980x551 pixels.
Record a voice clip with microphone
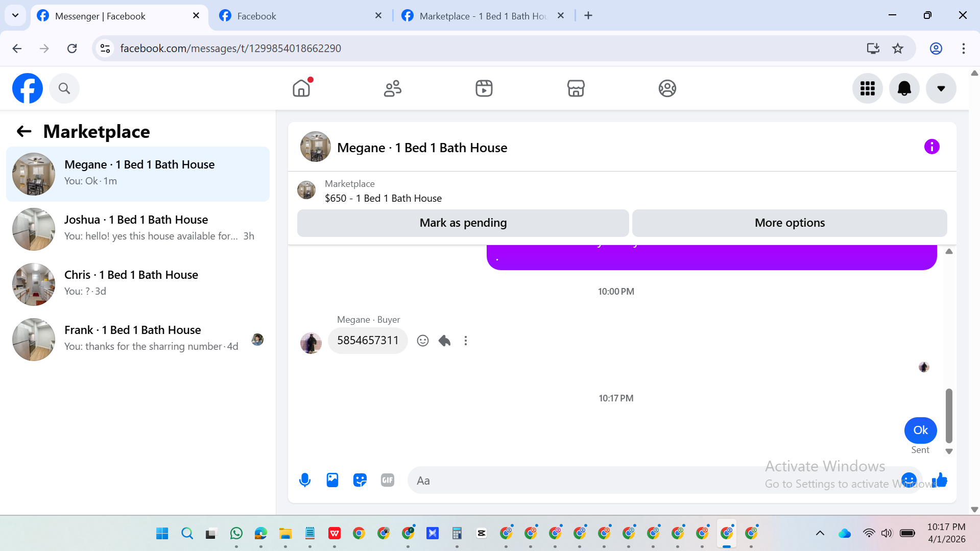305,480
